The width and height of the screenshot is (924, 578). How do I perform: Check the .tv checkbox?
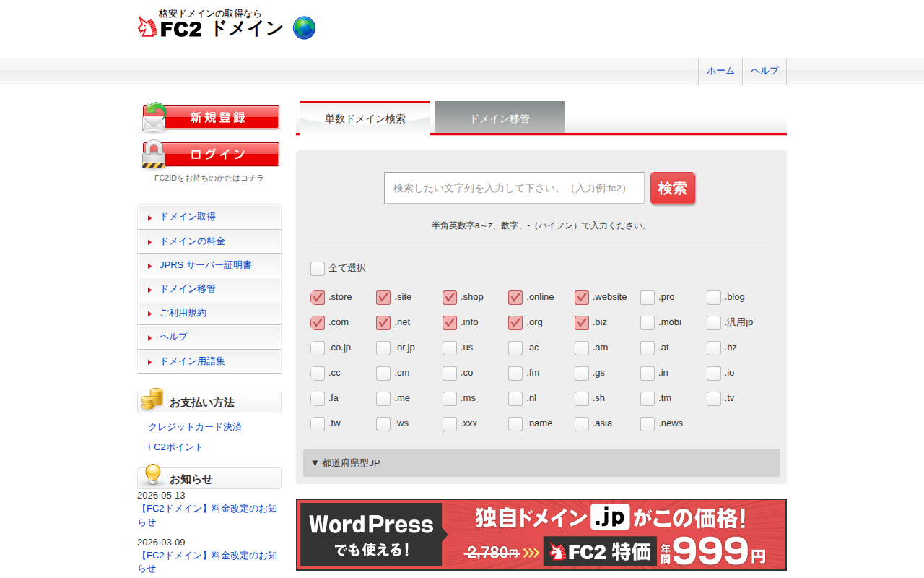coord(714,399)
